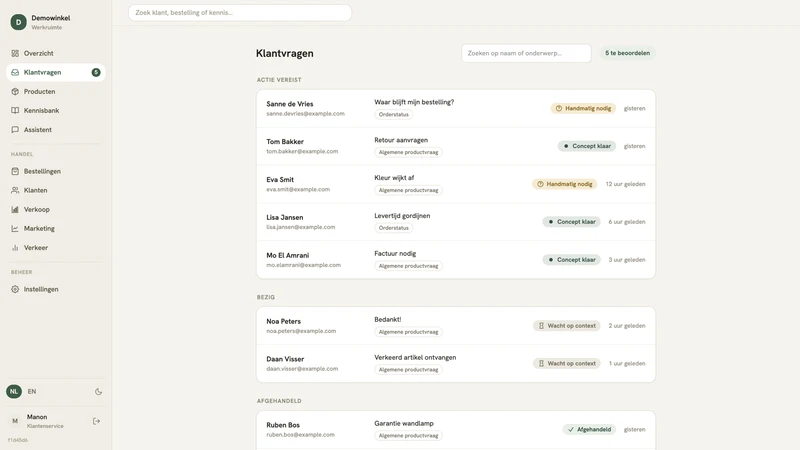
Task: Open the Demowinkel workspace switcher
Action: point(56,22)
